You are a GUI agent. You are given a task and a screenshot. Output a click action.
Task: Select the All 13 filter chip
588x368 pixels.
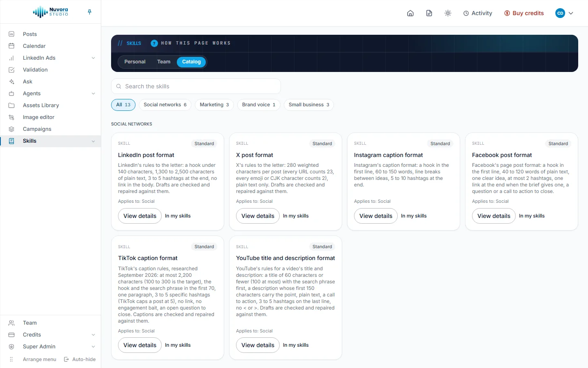[123, 105]
